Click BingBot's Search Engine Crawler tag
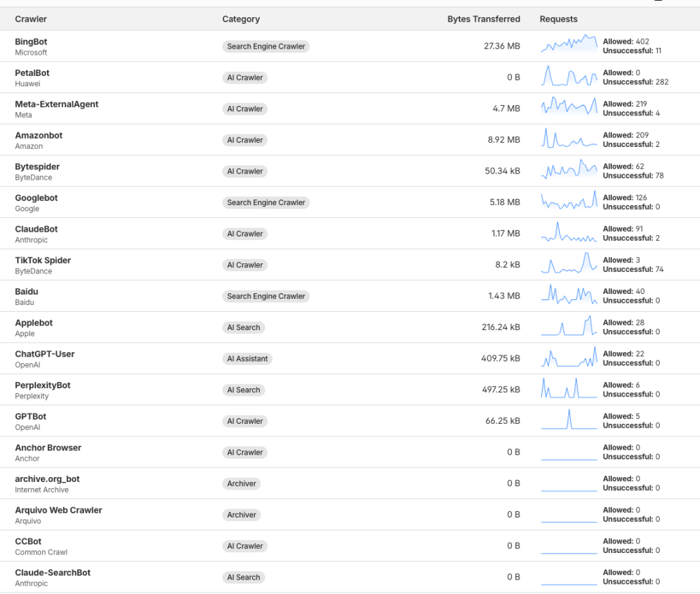 (x=266, y=46)
